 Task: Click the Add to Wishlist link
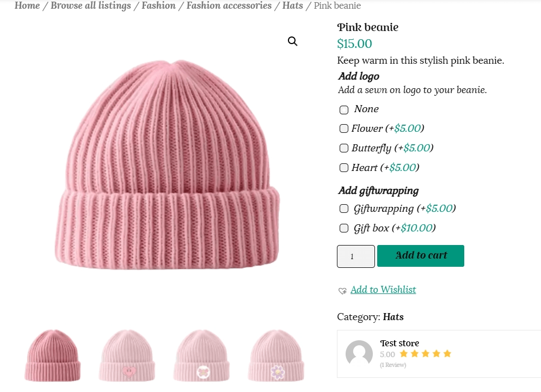[383, 290]
